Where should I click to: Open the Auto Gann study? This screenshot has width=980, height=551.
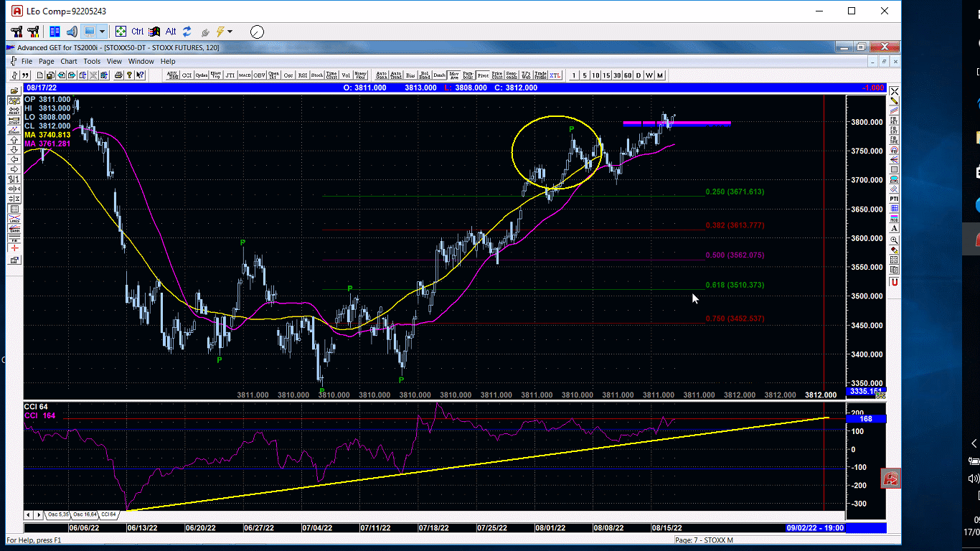(x=381, y=75)
